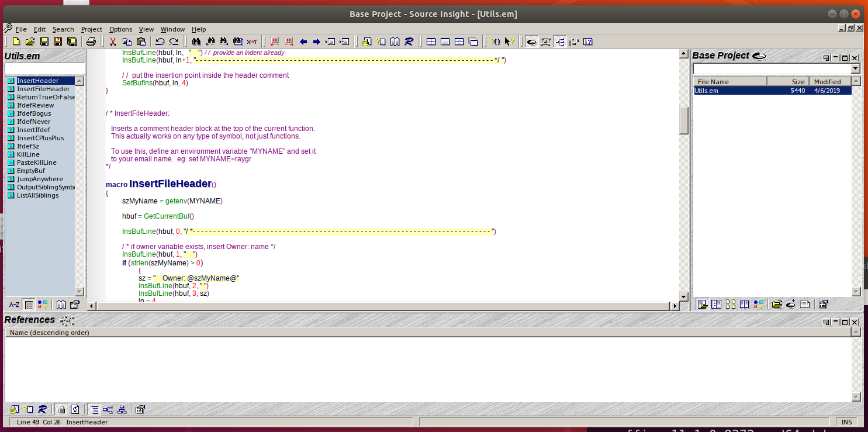The image size is (868, 432).
Task: Open the Search menu
Action: (63, 29)
